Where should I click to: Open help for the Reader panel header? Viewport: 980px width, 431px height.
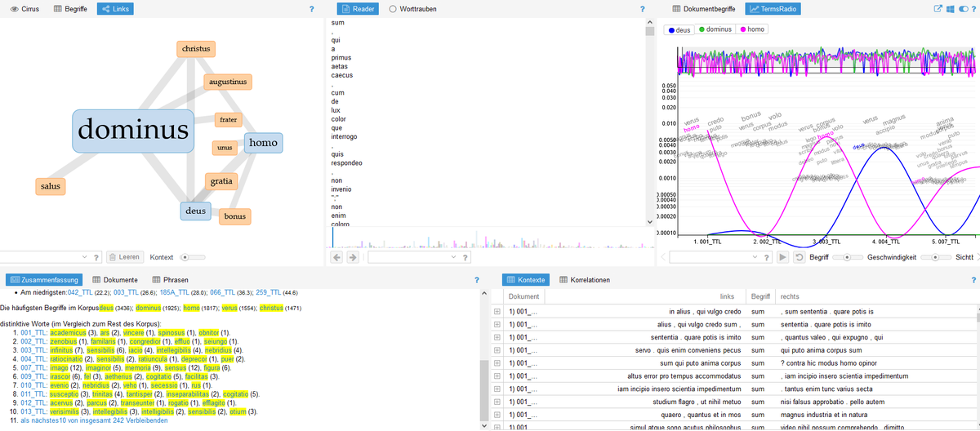pos(643,8)
